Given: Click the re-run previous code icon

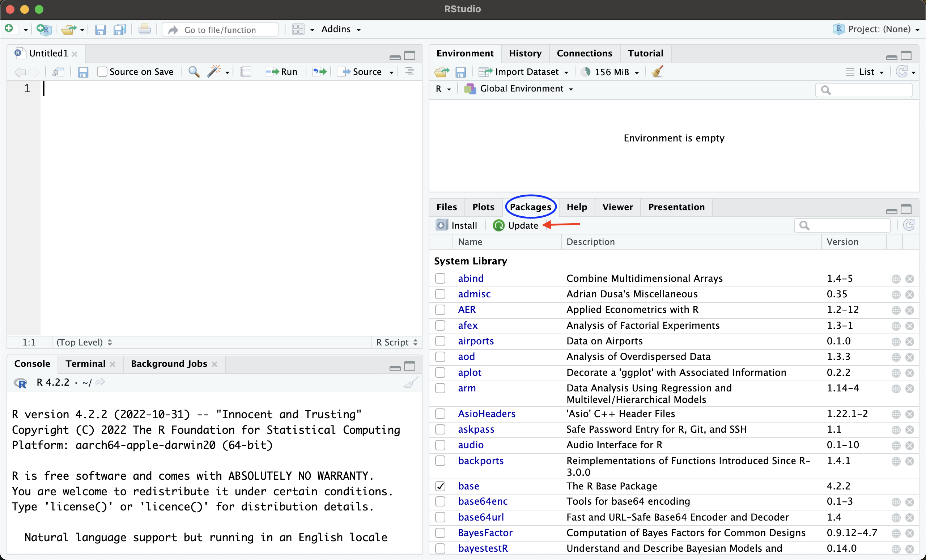Looking at the screenshot, I should tap(319, 71).
